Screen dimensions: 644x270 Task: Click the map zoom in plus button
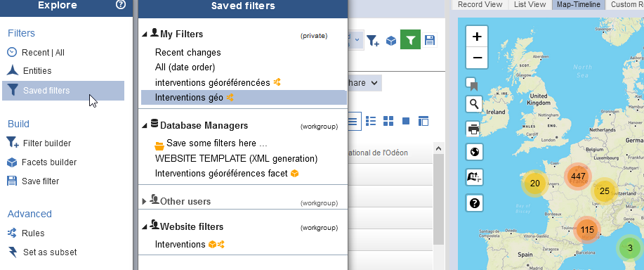coord(477,37)
